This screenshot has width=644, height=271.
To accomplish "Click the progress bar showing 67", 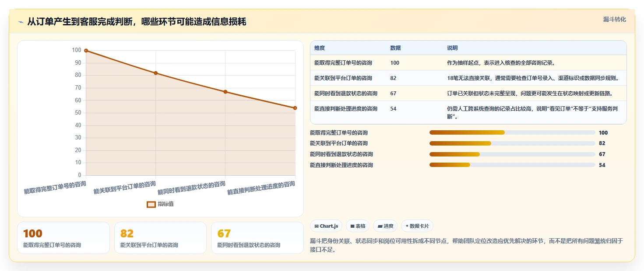I will click(x=512, y=154).
